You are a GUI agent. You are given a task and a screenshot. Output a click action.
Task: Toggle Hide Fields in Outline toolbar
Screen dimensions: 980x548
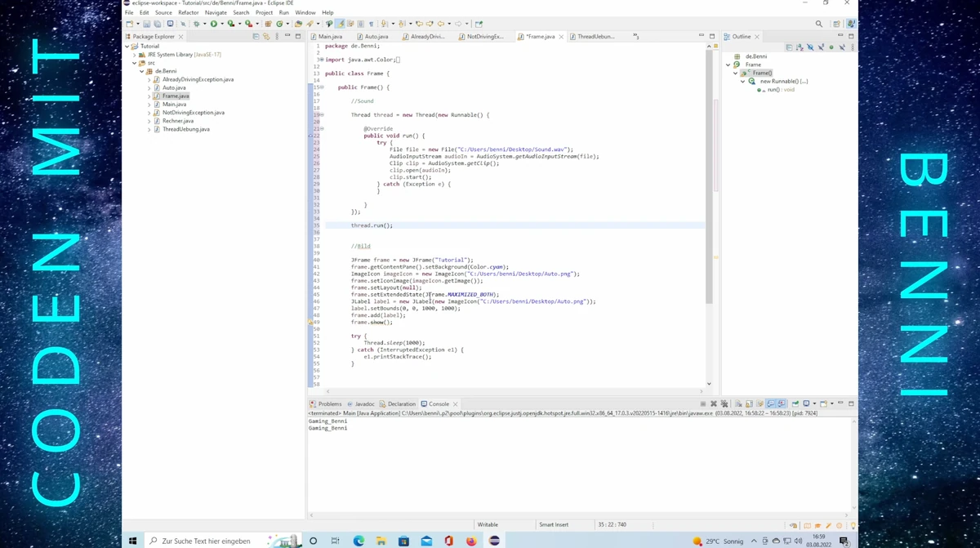click(x=810, y=47)
